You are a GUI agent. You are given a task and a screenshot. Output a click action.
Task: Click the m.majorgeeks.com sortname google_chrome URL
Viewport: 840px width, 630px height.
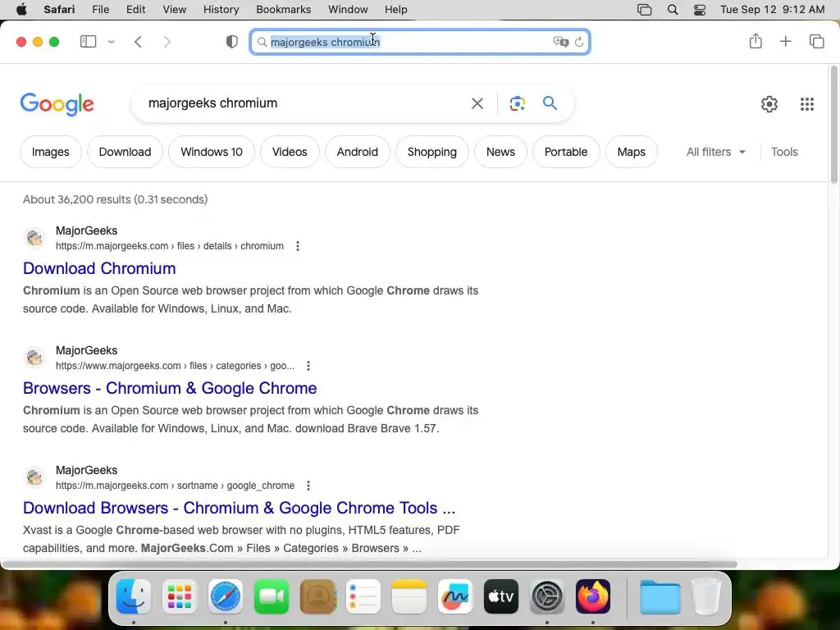(x=176, y=486)
